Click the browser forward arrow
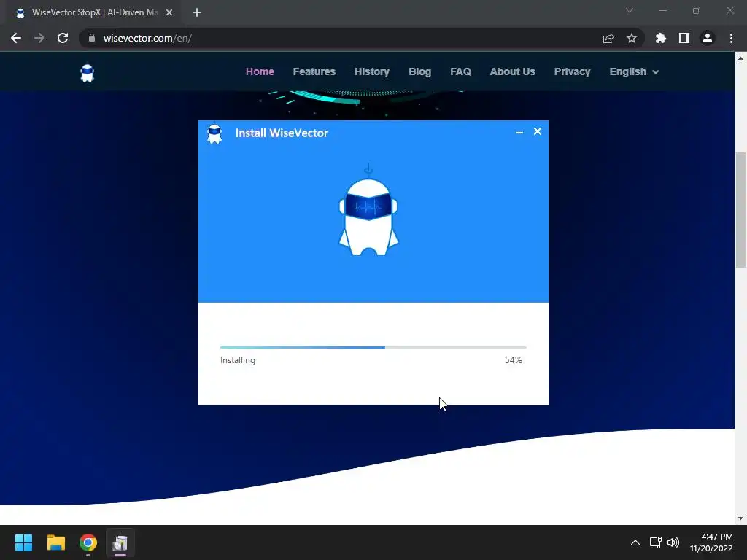Viewport: 747px width, 560px height. [39, 38]
